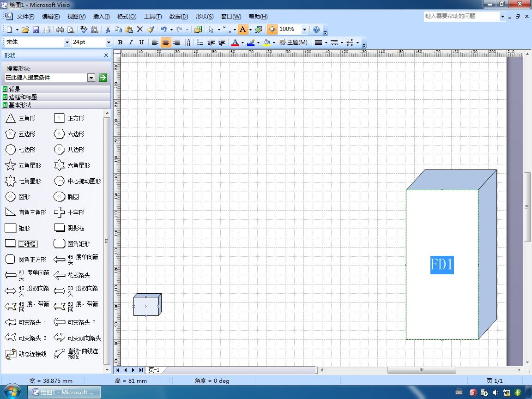Image resolution: width=532 pixels, height=399 pixels.
Task: Click the help question input box
Action: point(461,16)
